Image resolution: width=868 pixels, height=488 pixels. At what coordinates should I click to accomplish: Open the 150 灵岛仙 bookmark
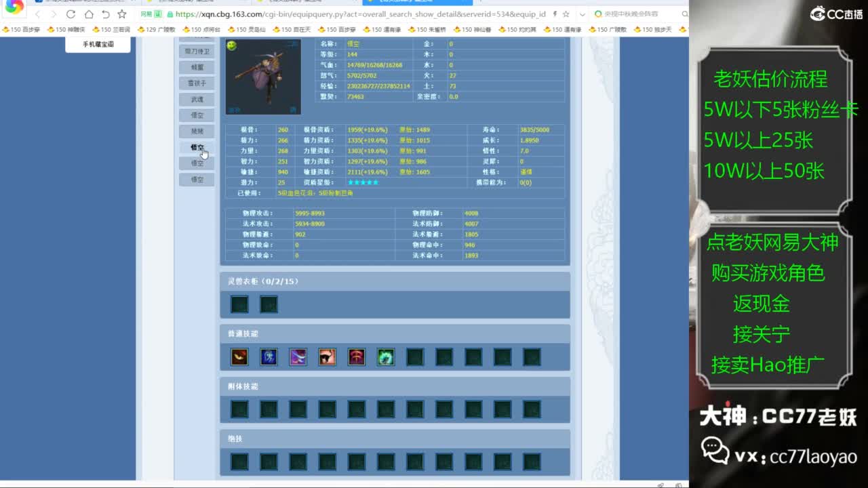click(x=246, y=30)
